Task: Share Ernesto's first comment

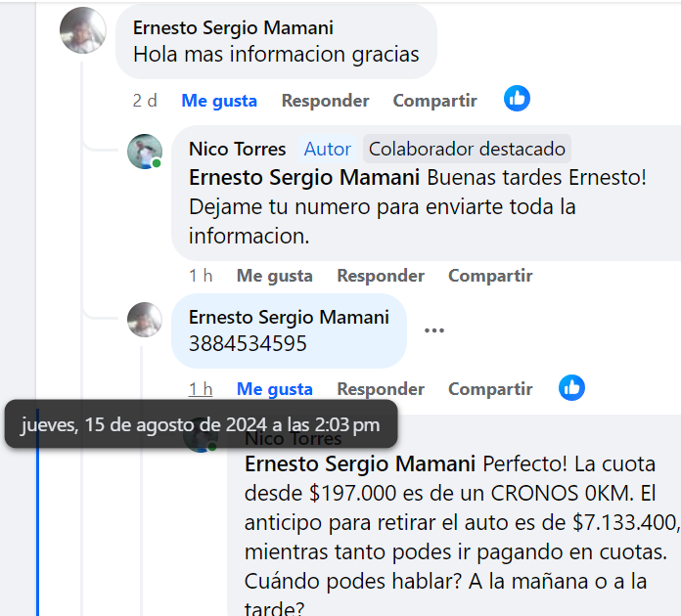Action: [x=434, y=101]
